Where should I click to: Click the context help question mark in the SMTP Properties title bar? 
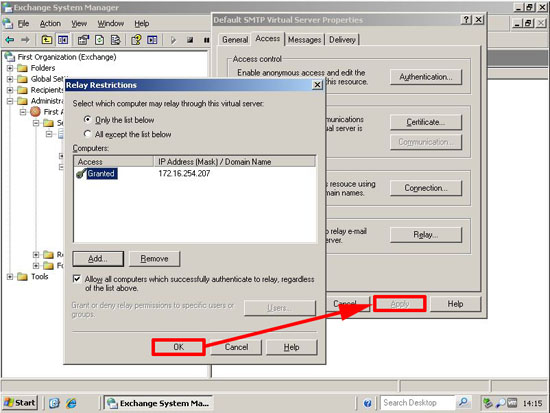[x=465, y=20]
